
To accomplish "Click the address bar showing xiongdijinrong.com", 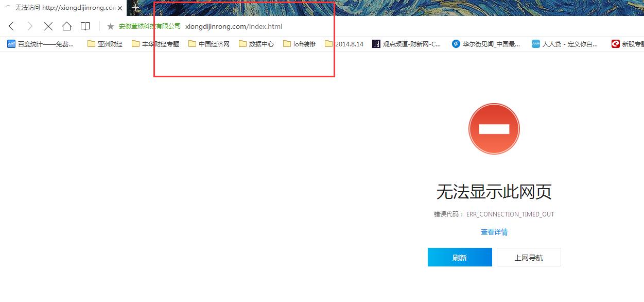I will pyautogui.click(x=233, y=26).
